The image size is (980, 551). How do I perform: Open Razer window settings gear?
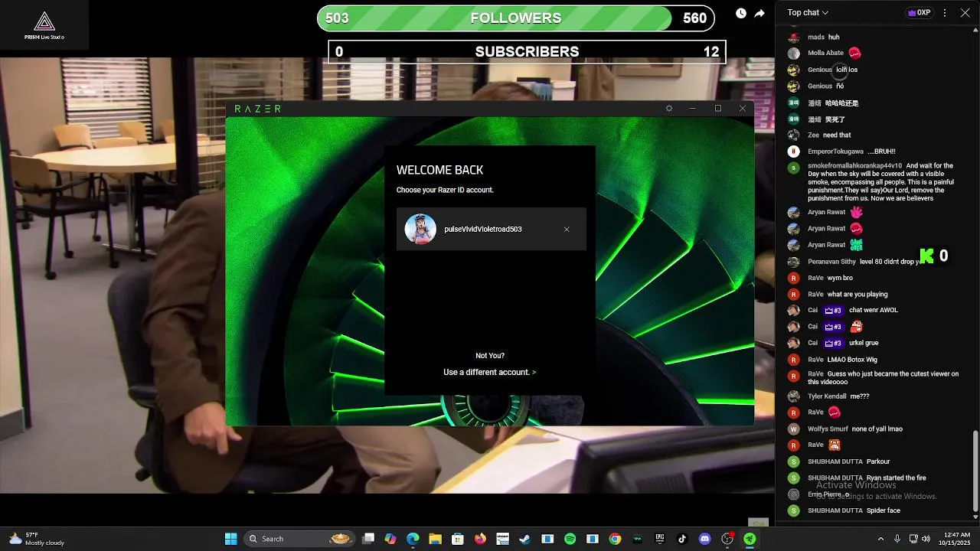coord(669,109)
